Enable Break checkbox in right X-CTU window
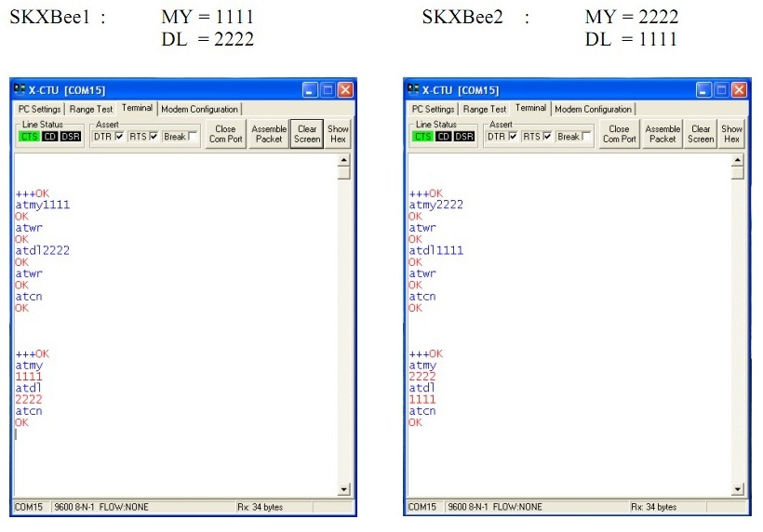 pos(586,137)
